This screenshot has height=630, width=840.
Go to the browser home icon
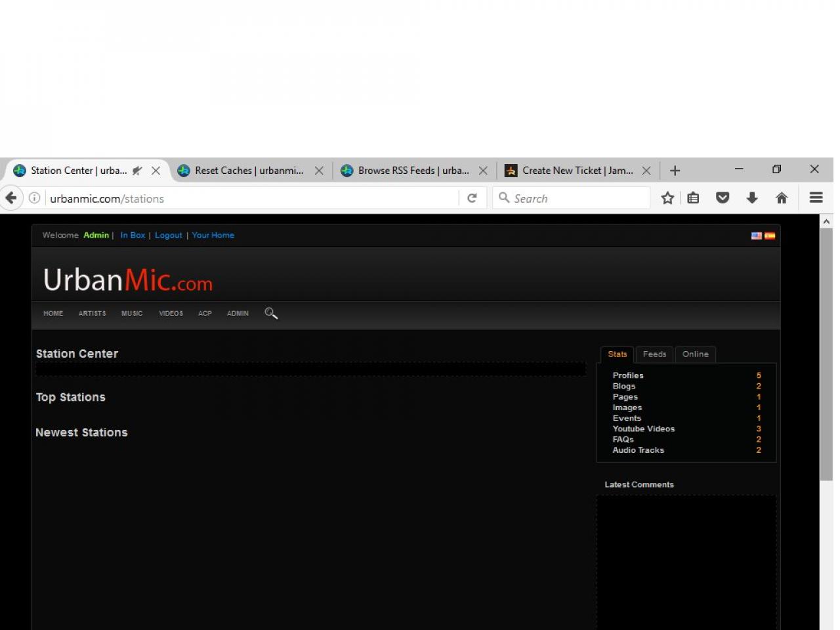point(782,198)
